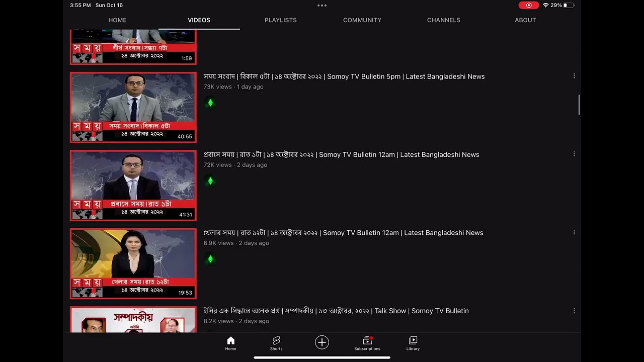Open the Library section
644x362 pixels.
click(413, 343)
